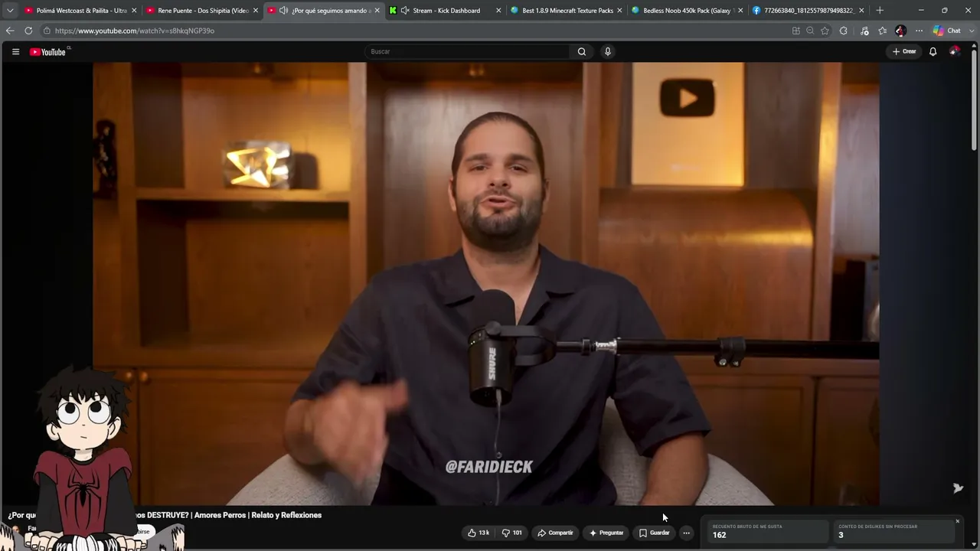The width and height of the screenshot is (980, 551).
Task: Switch to Bedless Noob 450k Pack tab
Action: (688, 11)
